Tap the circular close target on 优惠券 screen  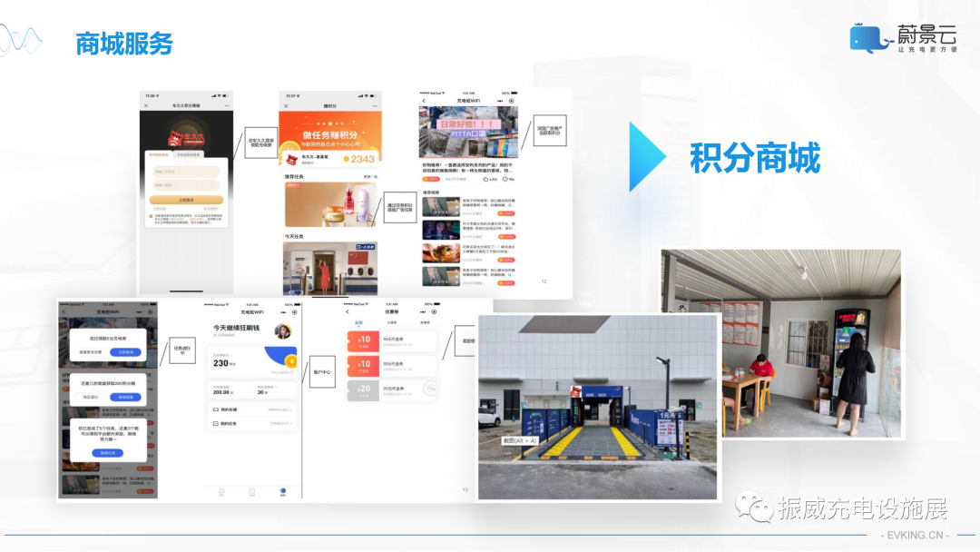coord(435,311)
